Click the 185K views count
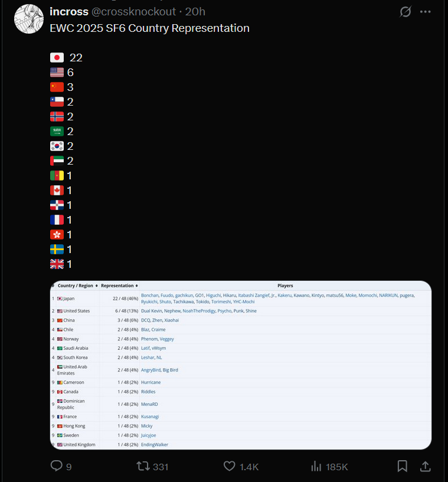The image size is (448, 482). point(336,467)
